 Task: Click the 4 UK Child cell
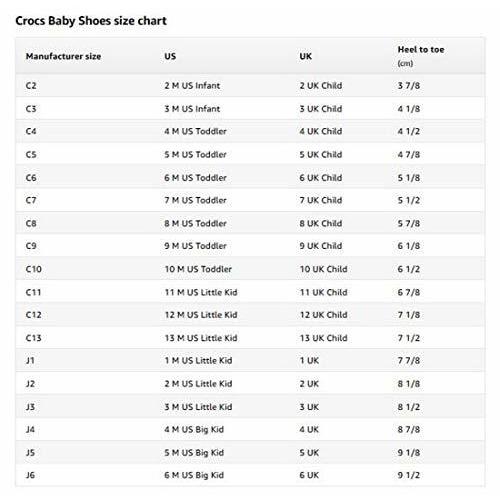click(321, 131)
